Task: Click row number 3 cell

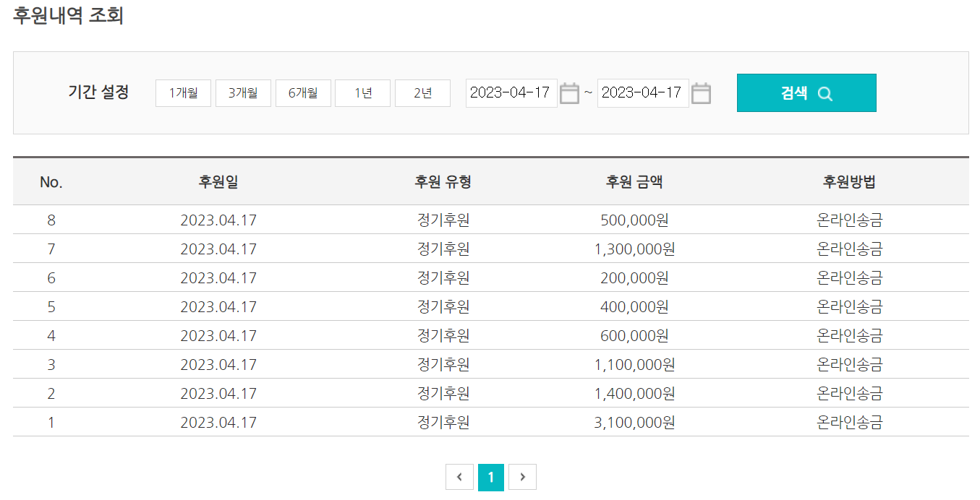Action: click(51, 365)
